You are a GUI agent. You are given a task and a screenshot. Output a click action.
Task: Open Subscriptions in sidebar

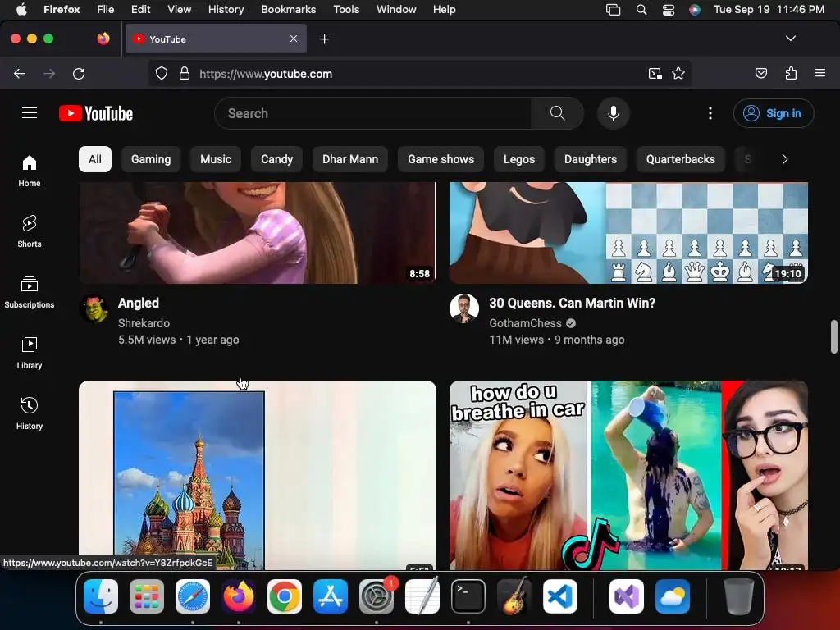[x=30, y=292]
